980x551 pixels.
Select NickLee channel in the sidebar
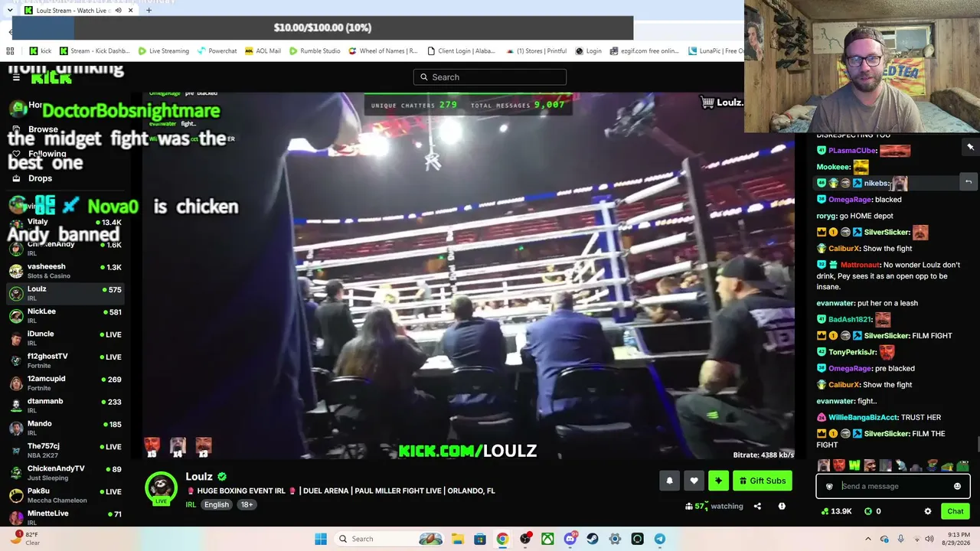[65, 315]
